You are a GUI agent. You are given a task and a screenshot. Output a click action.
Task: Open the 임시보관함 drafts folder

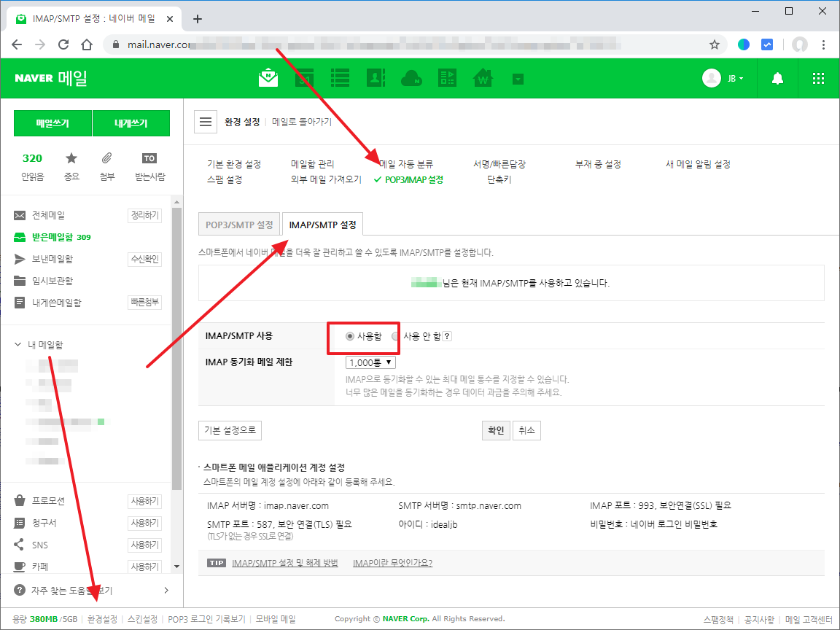52,281
